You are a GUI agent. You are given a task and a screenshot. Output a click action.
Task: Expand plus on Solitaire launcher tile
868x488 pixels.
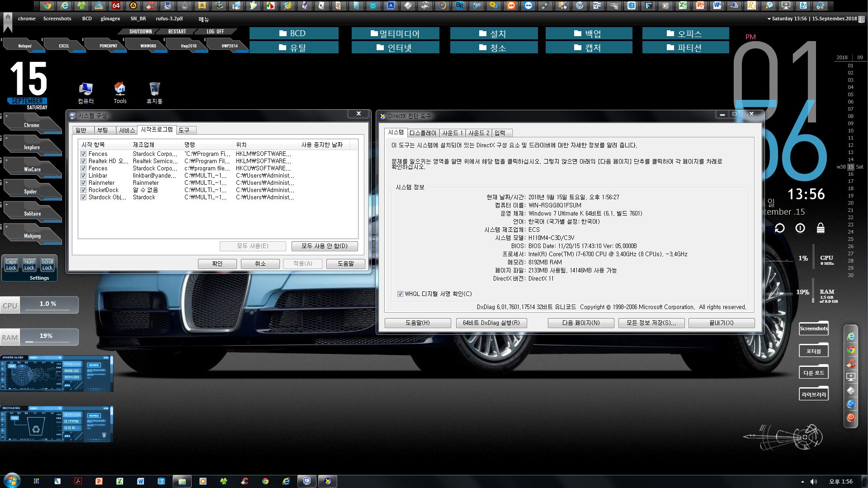click(x=6, y=205)
